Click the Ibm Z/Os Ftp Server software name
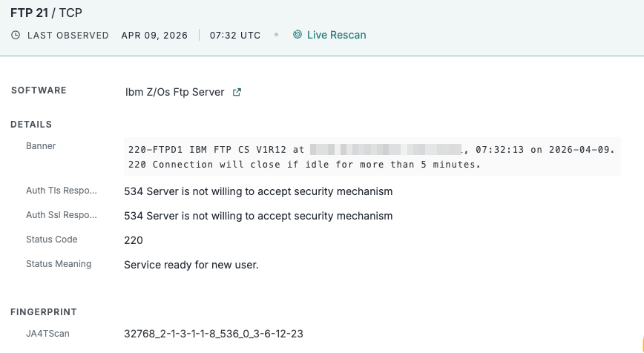The image size is (644, 353). click(x=174, y=93)
